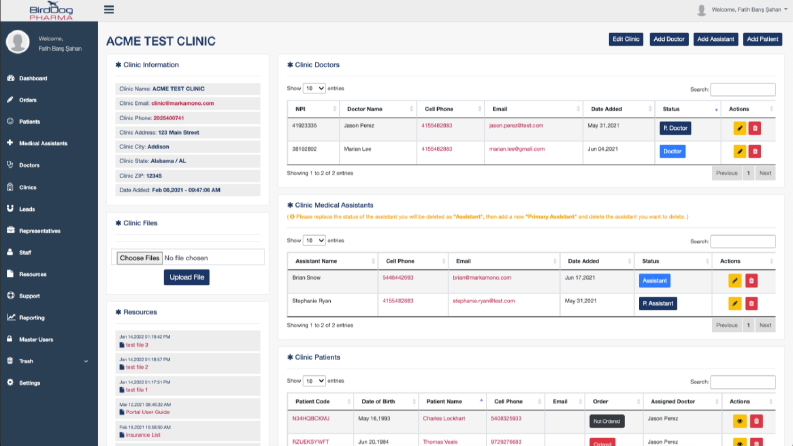Click the Add Patient button
793x446 pixels.
click(x=762, y=39)
